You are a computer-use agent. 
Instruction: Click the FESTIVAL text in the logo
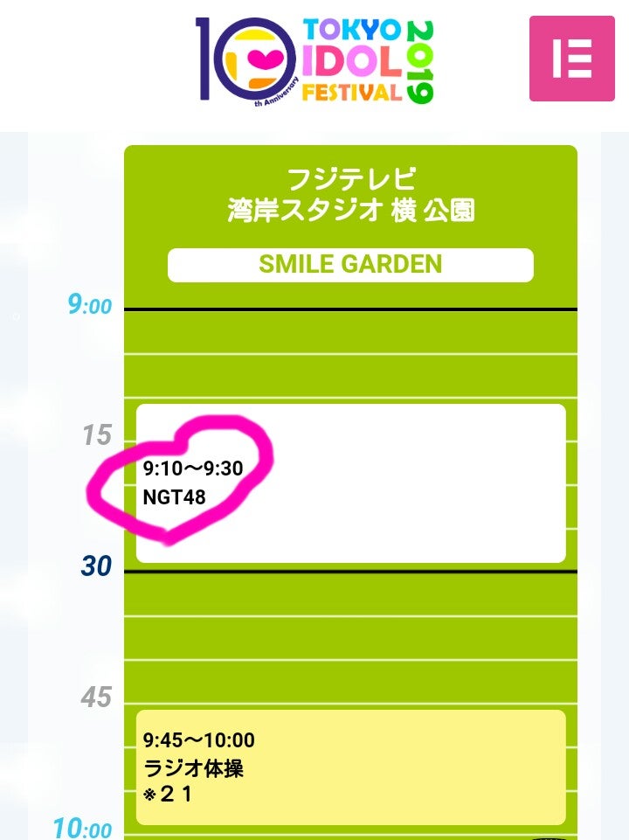coord(352,92)
